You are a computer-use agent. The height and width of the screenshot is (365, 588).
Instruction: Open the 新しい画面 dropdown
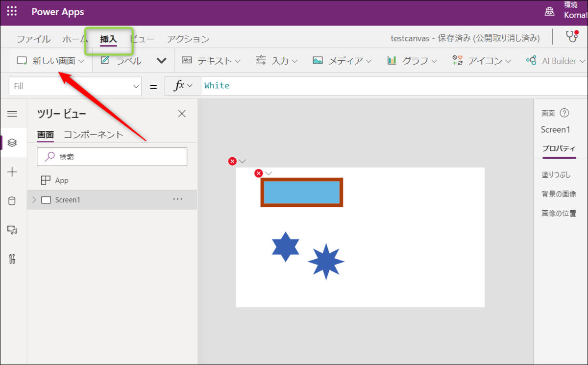pos(50,61)
